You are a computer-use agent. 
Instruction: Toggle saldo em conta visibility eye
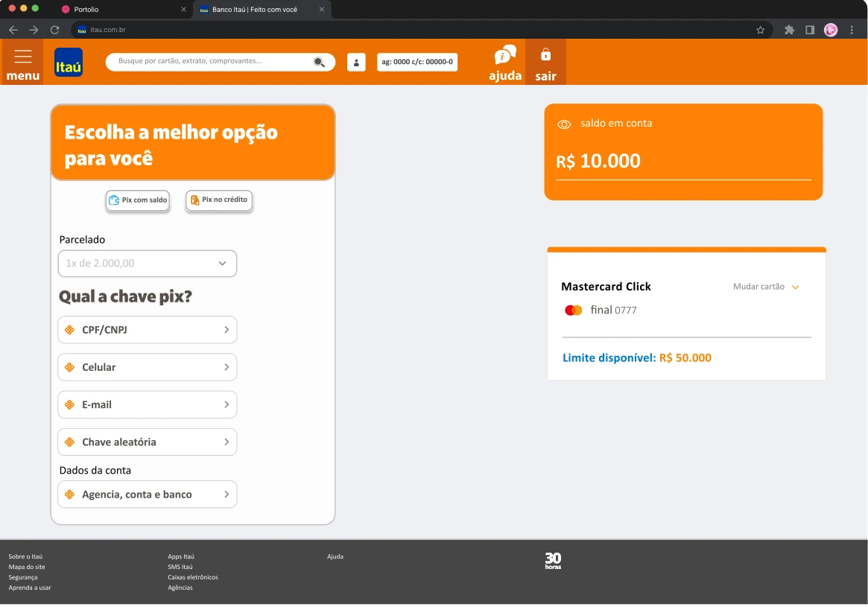564,124
